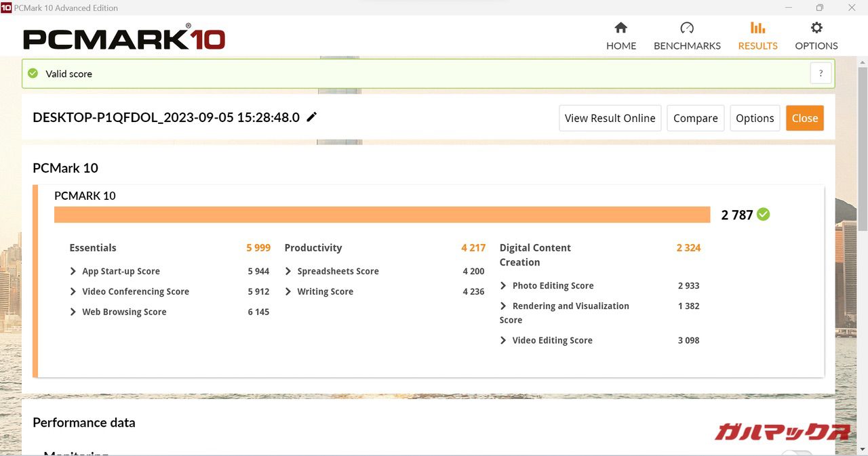868x456 pixels.
Task: Click the pencil icon to rename result
Action: click(x=312, y=117)
